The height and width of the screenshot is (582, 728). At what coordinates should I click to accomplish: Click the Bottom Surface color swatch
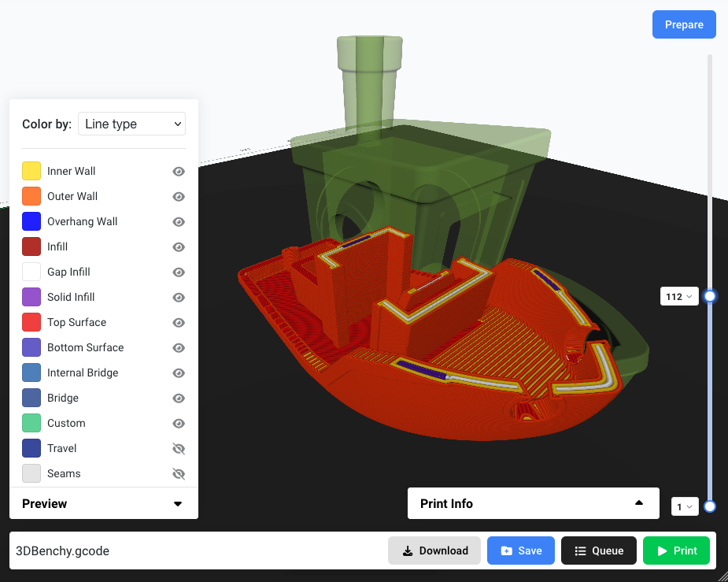[x=31, y=347]
